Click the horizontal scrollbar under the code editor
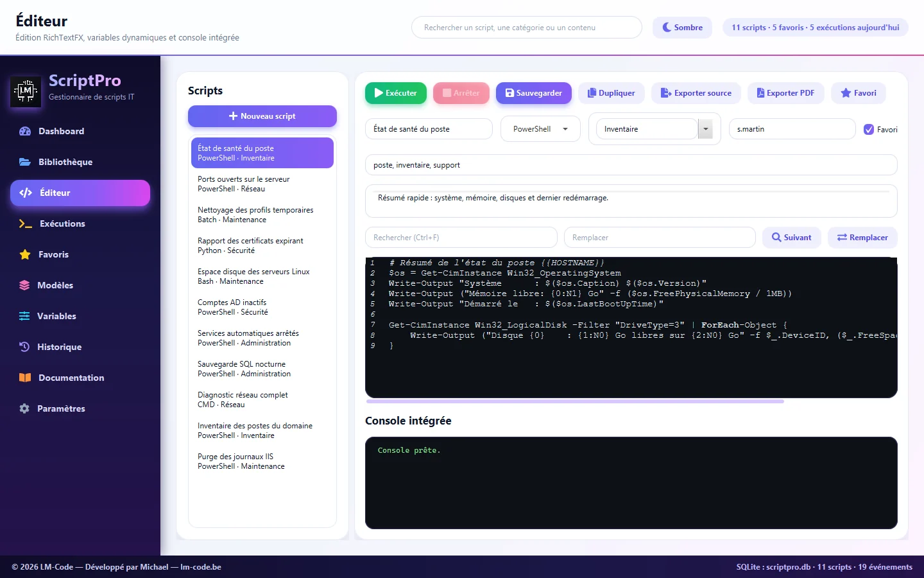 (575, 401)
